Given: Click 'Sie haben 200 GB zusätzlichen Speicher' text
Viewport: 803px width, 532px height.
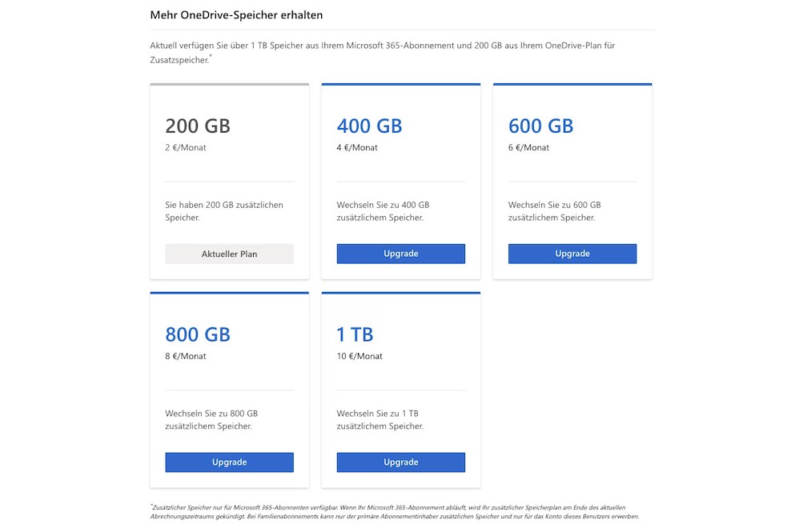Looking at the screenshot, I should tap(224, 211).
